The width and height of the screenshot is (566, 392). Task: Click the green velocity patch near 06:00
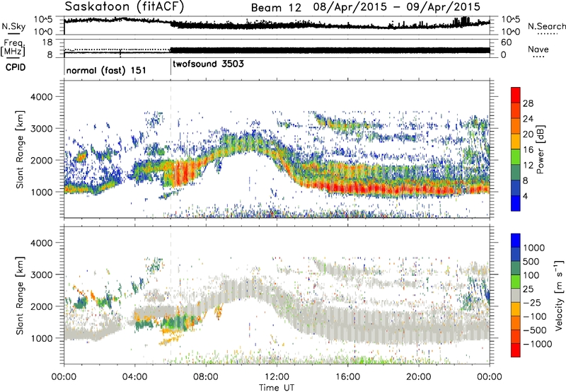[x=175, y=321]
